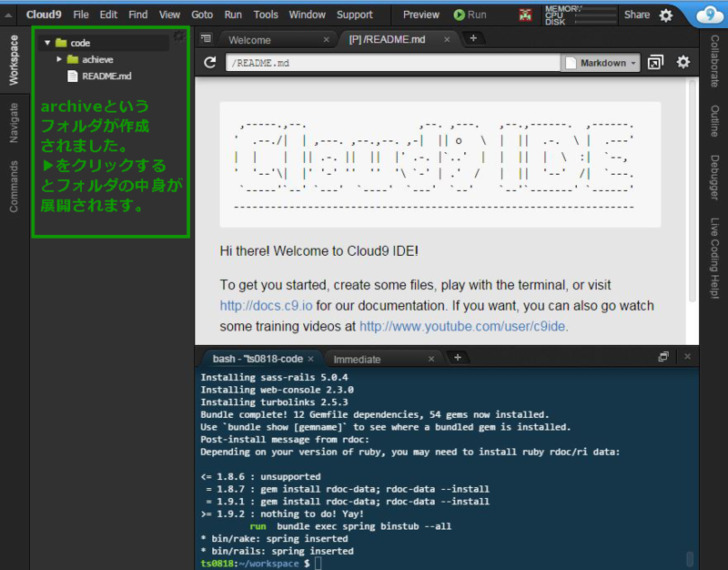Click the Preview button
The image size is (728, 570).
tap(420, 15)
